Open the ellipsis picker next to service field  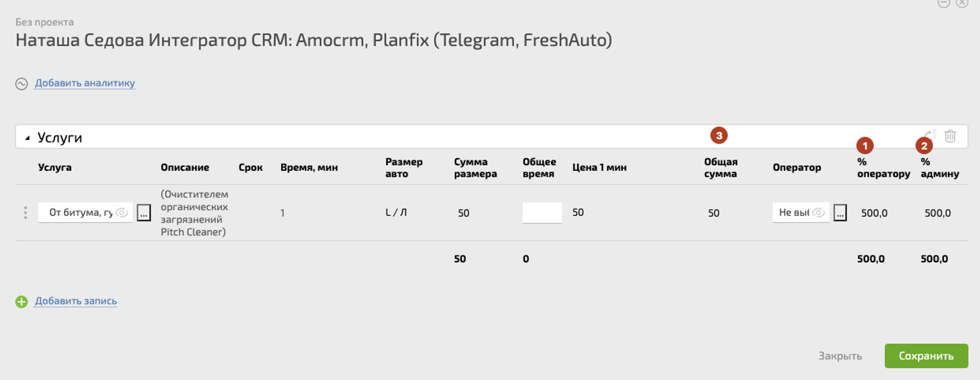(x=144, y=213)
